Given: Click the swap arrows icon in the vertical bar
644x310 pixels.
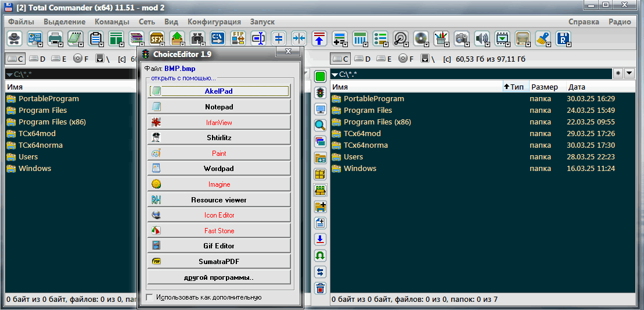Looking at the screenshot, I should (x=321, y=272).
